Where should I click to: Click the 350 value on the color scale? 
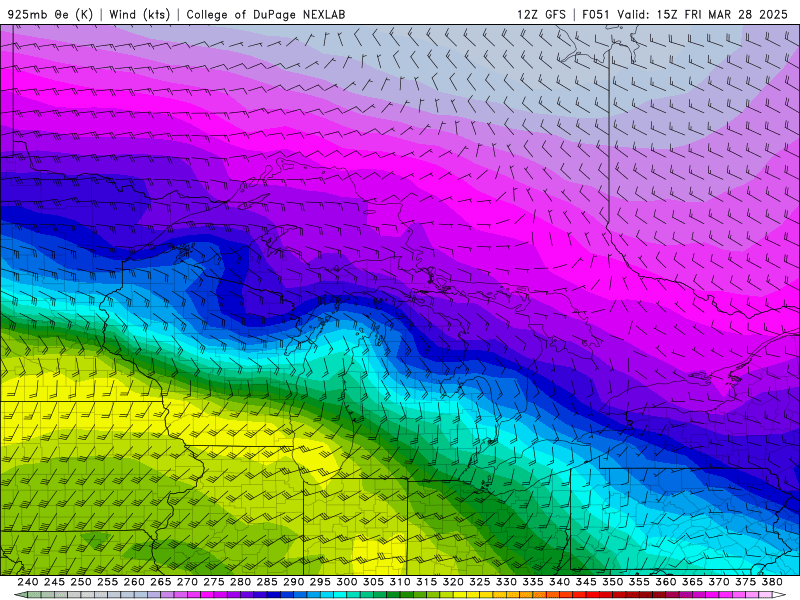tap(613, 582)
